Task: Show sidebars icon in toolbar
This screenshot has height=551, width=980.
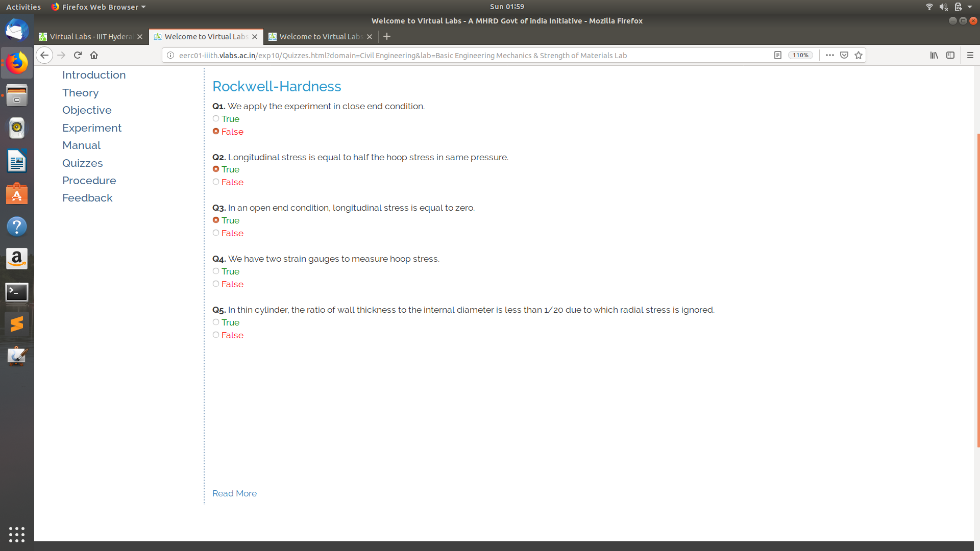Action: coord(950,55)
